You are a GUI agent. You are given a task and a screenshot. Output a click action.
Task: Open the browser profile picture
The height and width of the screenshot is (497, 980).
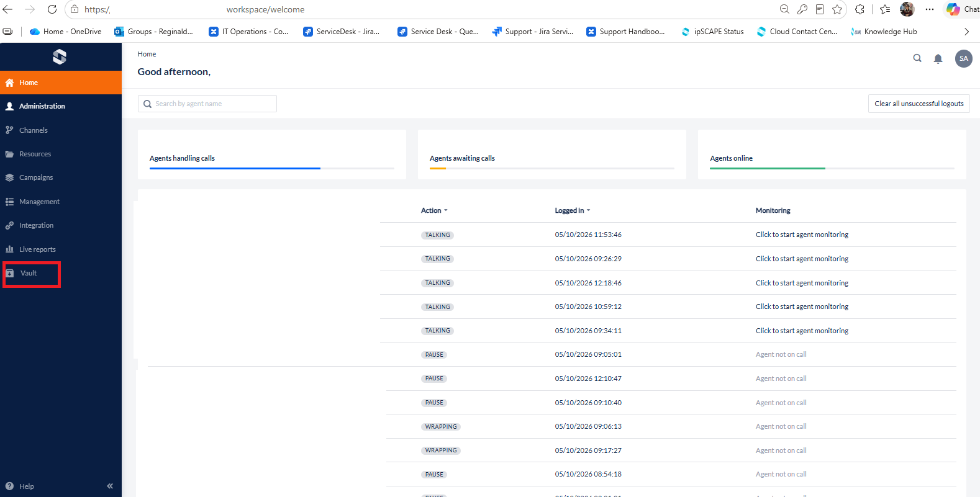point(907,9)
